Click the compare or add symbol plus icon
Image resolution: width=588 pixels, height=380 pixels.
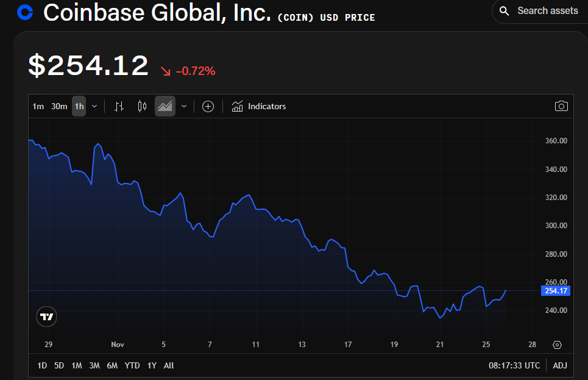(208, 107)
